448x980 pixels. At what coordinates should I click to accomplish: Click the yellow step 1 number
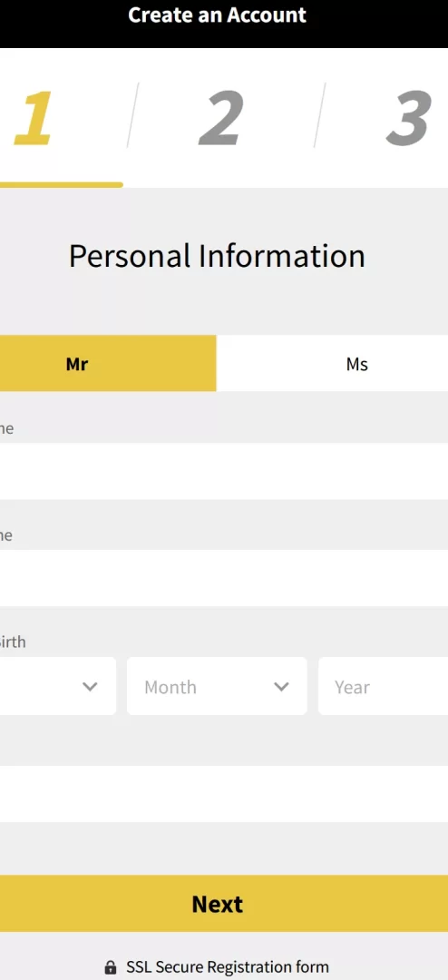pyautogui.click(x=33, y=118)
